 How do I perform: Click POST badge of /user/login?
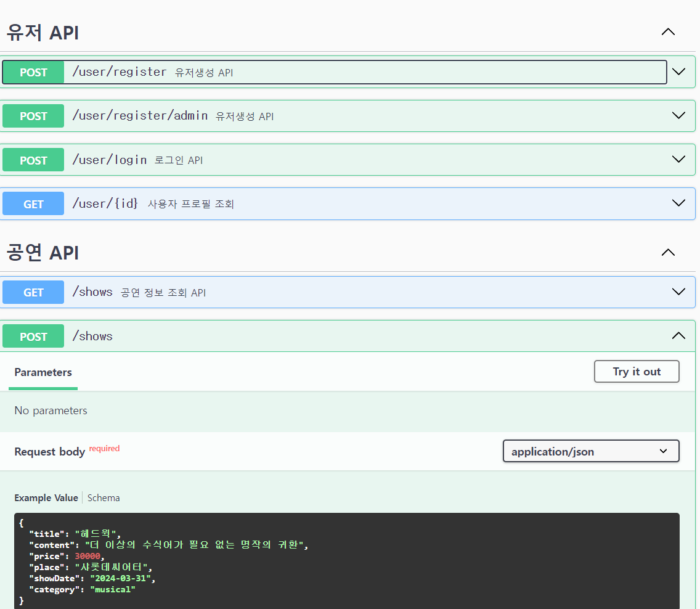(33, 160)
